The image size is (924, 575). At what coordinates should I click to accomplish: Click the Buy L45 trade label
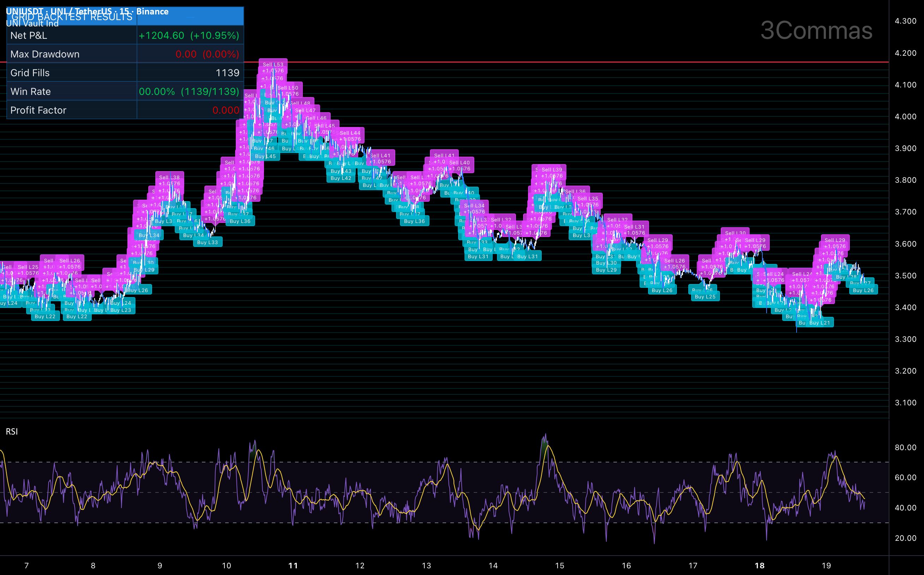coord(265,156)
